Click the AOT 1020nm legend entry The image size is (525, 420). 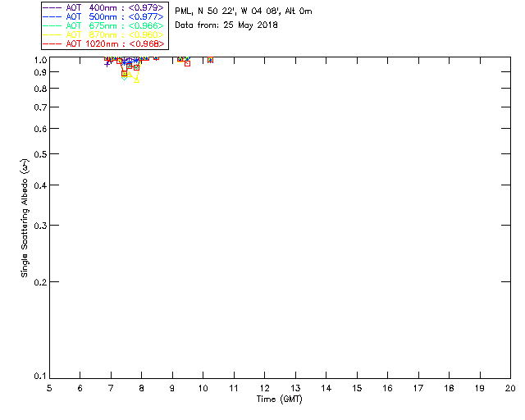(x=104, y=43)
